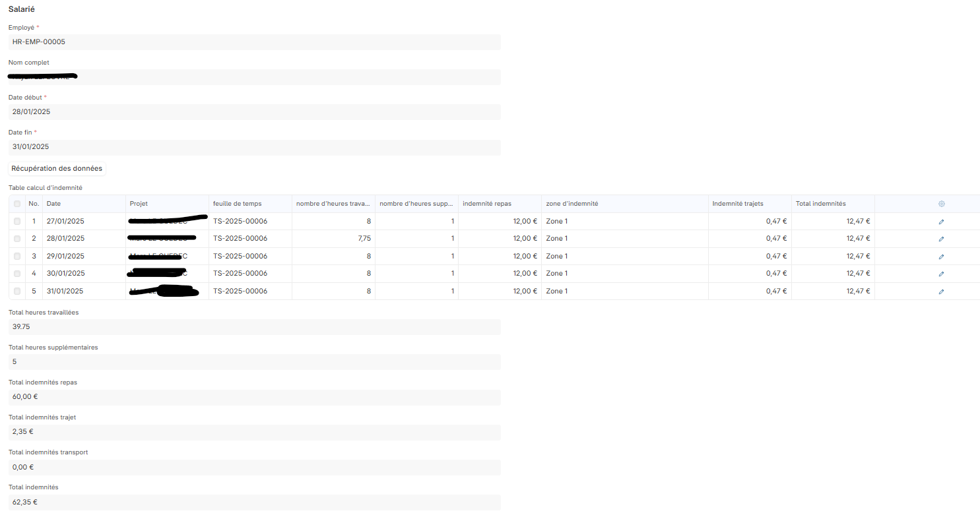
Task: Edit row 1 using the pencil icon
Action: click(x=941, y=222)
